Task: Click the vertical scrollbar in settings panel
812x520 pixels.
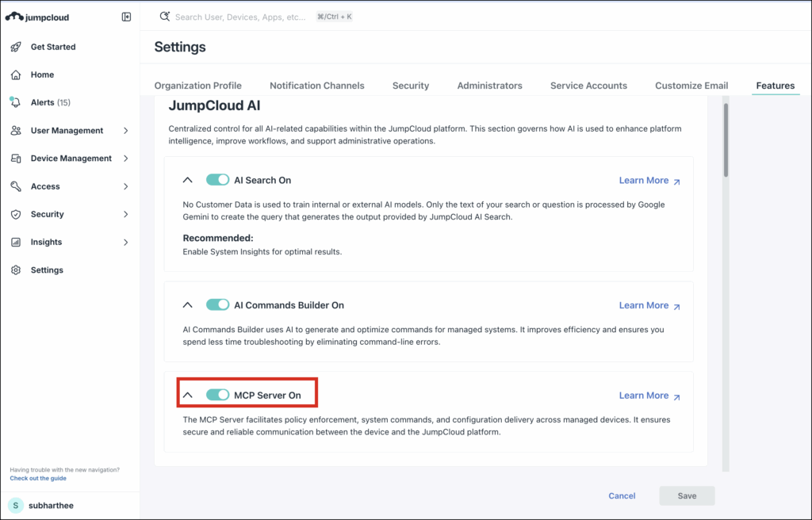Action: coord(726,139)
